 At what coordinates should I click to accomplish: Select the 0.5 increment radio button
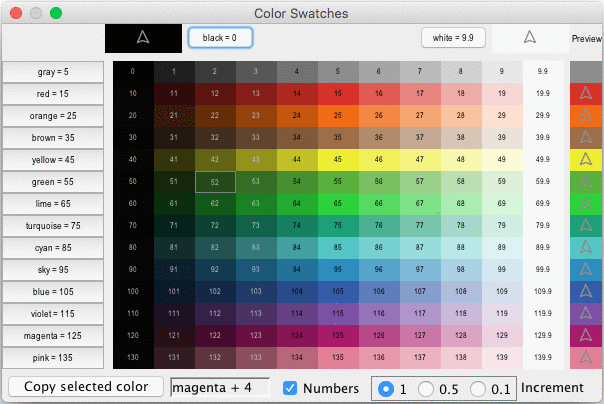coord(427,387)
